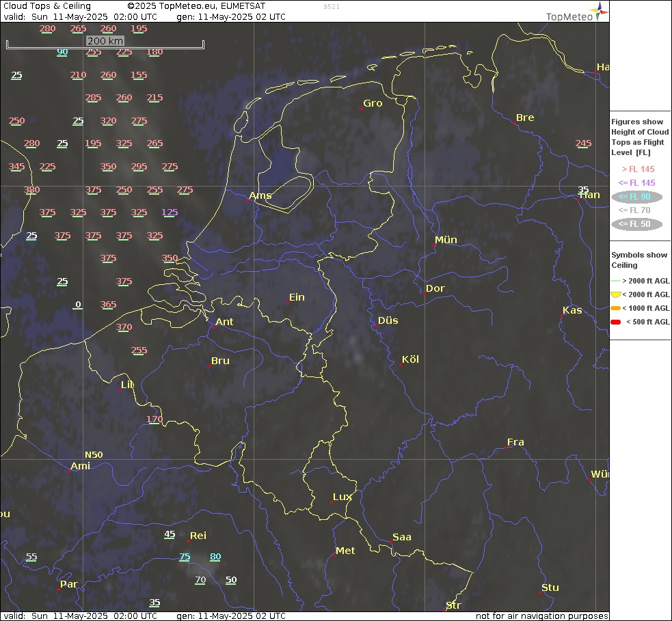This screenshot has height=621, width=672.
Task: Click the Bremen 'Bre' city label
Action: pos(525,118)
